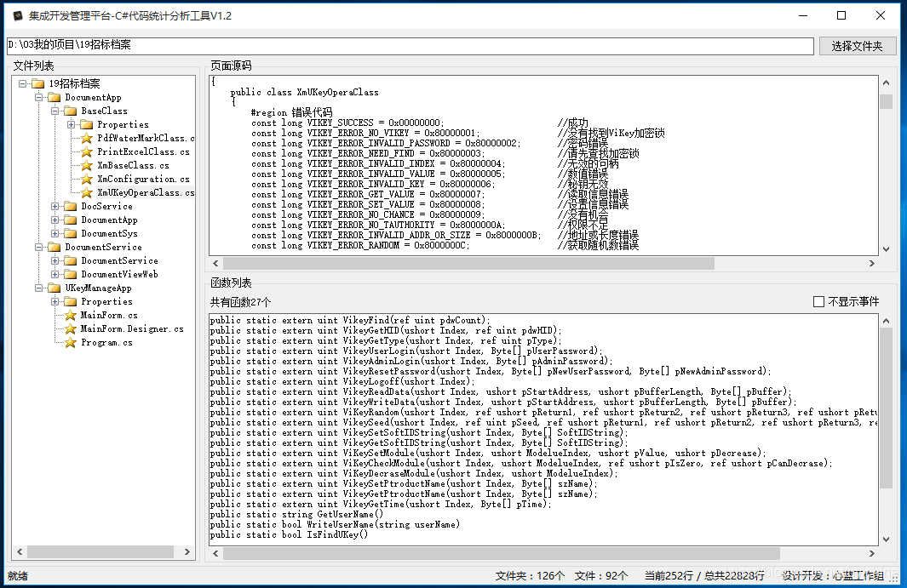Click the folder path input field
The height and width of the screenshot is (588, 907).
point(410,45)
